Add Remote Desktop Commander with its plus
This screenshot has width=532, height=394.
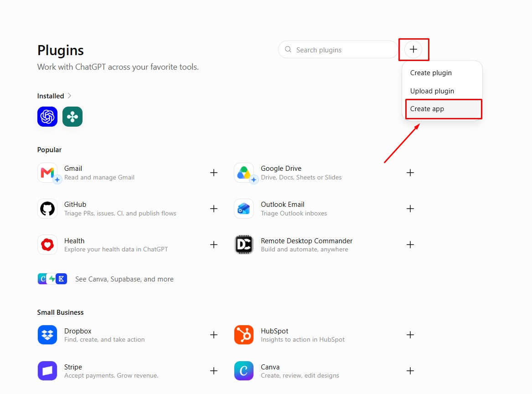coord(410,245)
